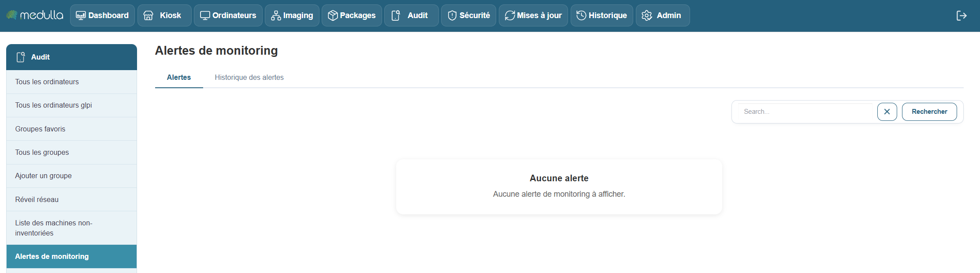Open the Packages box module
This screenshot has height=273, width=980.
[x=352, y=15]
